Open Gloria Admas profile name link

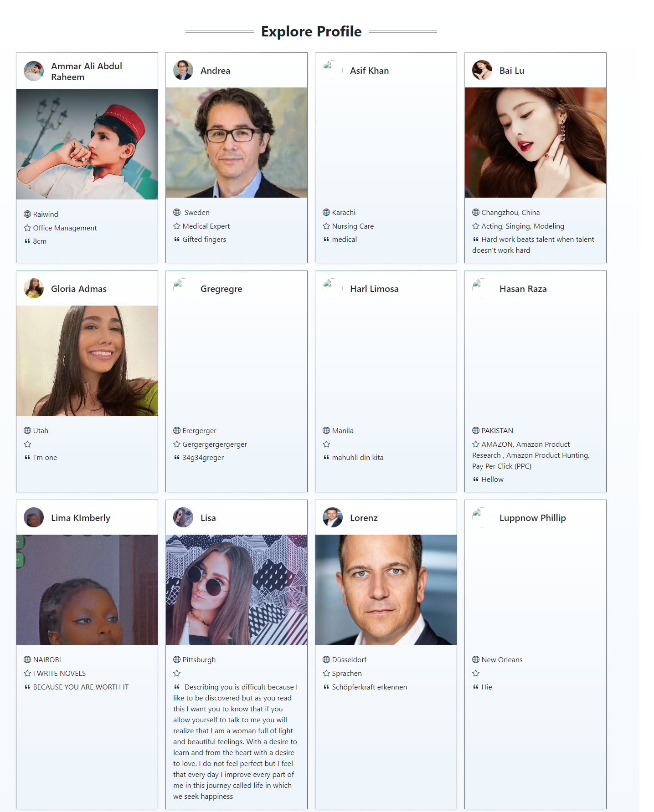(79, 289)
